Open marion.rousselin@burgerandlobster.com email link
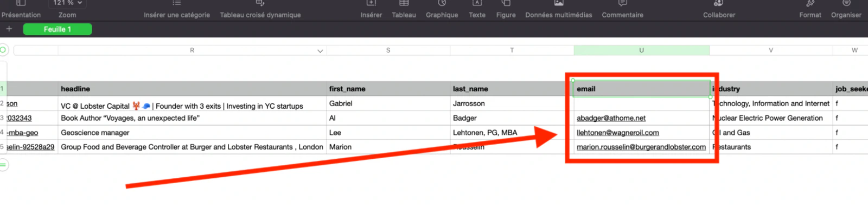Image resolution: width=868 pixels, height=205 pixels. click(641, 147)
